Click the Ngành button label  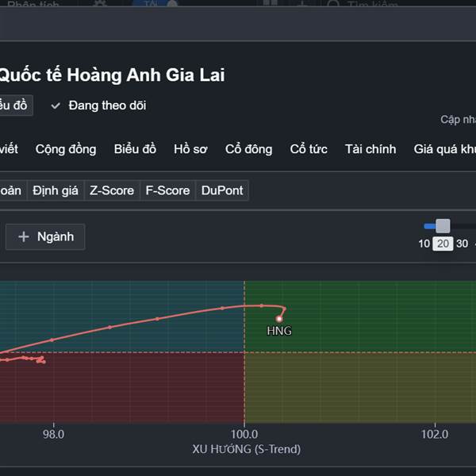(56, 236)
